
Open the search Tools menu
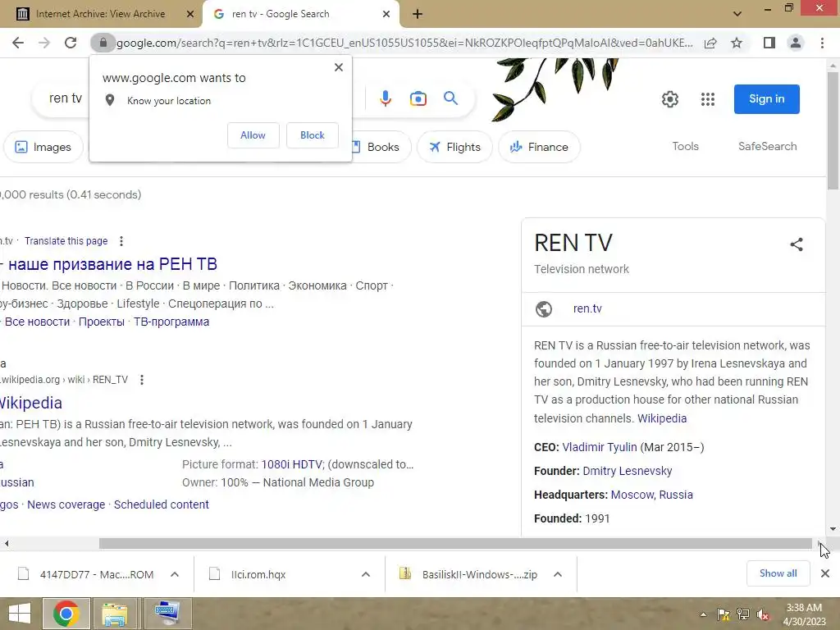click(685, 146)
